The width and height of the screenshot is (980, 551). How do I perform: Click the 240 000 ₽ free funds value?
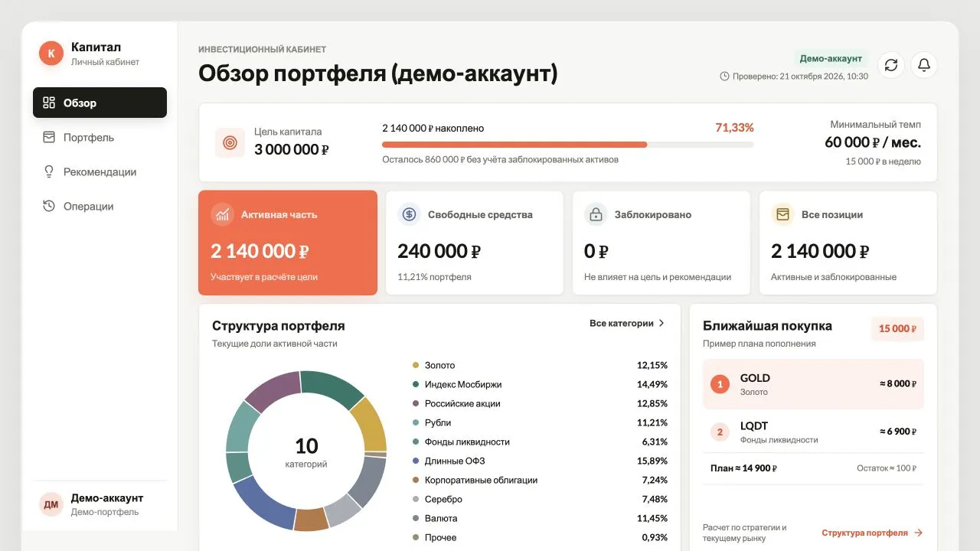[439, 251]
